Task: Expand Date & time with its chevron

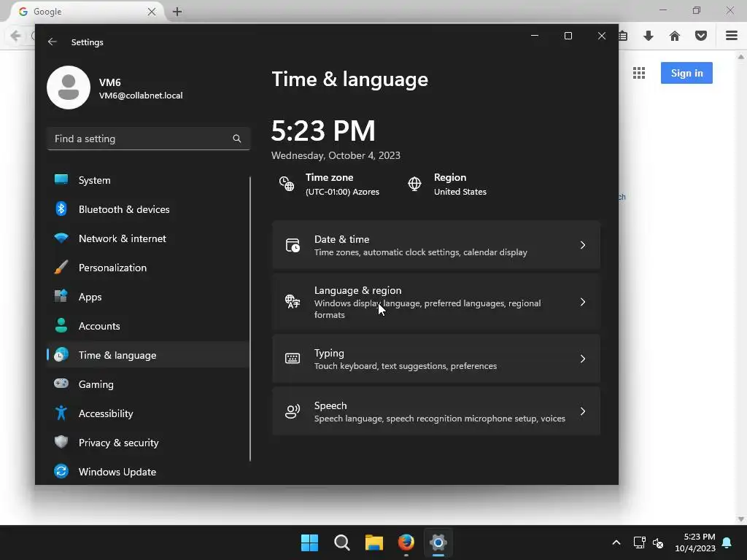Action: [583, 245]
